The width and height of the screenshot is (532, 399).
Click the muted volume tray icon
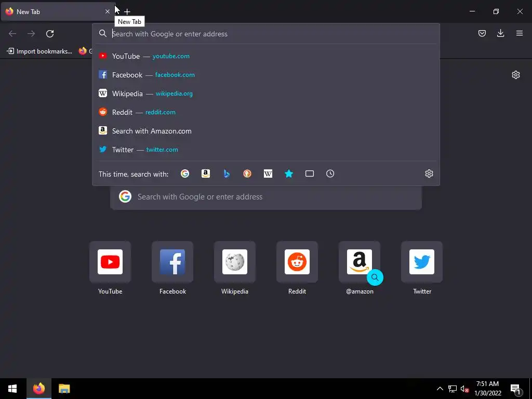pos(464,389)
